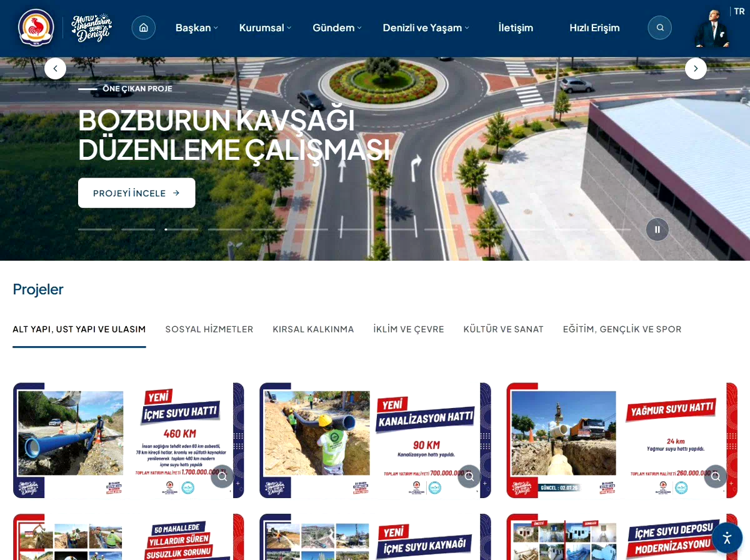Click the Mutlu İnsanların Şehri Denizli logo
The image size is (750, 560).
(x=91, y=27)
